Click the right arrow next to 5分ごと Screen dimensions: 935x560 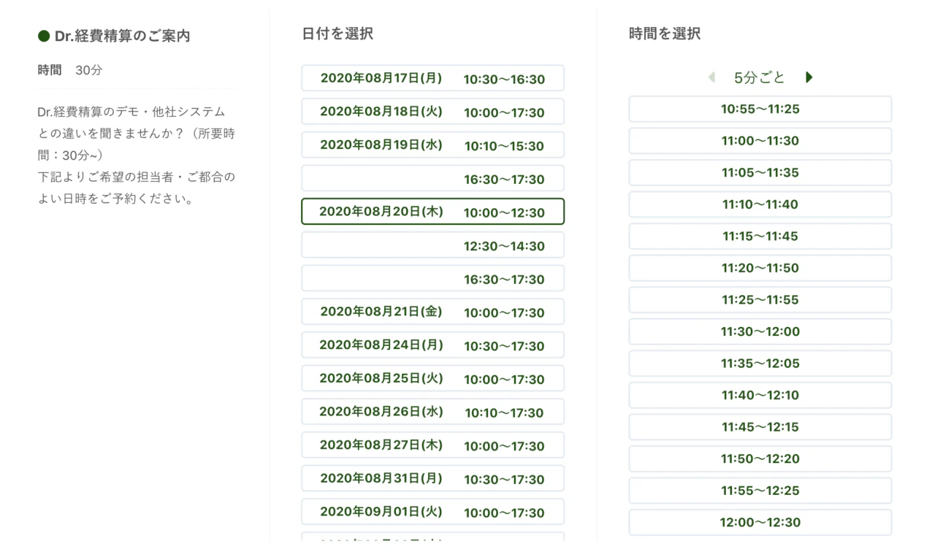click(809, 77)
